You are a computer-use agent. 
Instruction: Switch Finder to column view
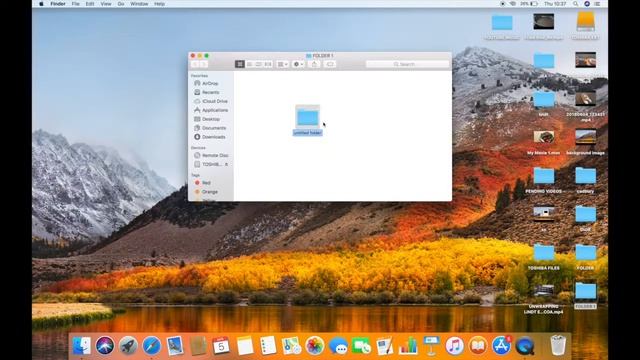[x=258, y=64]
